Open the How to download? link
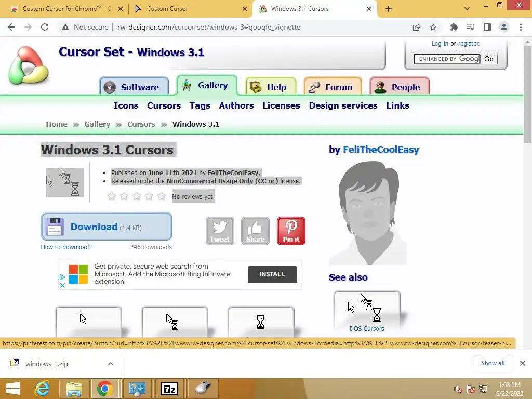 [x=66, y=247]
